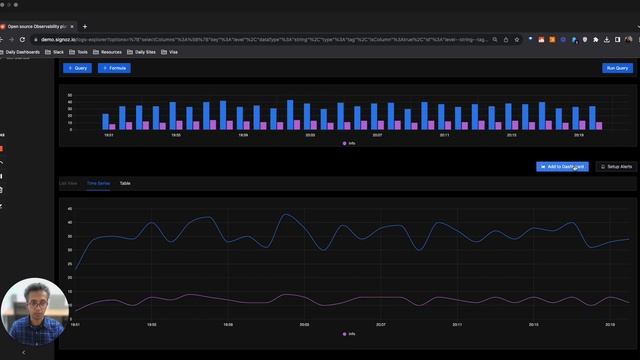Viewport: 640px width, 360px height.
Task: Open the Slack bookmark folder
Action: tap(55, 52)
